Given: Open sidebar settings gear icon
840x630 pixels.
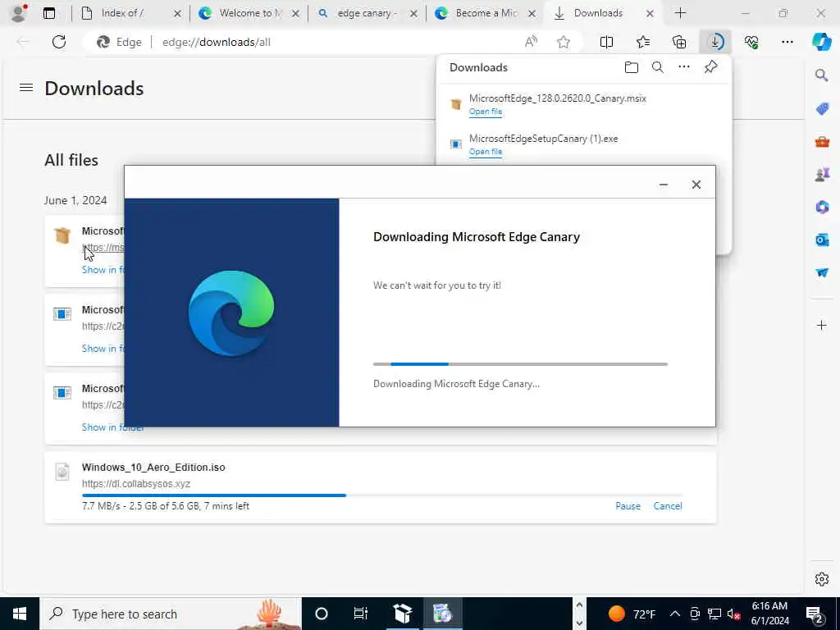Looking at the screenshot, I should [x=822, y=579].
